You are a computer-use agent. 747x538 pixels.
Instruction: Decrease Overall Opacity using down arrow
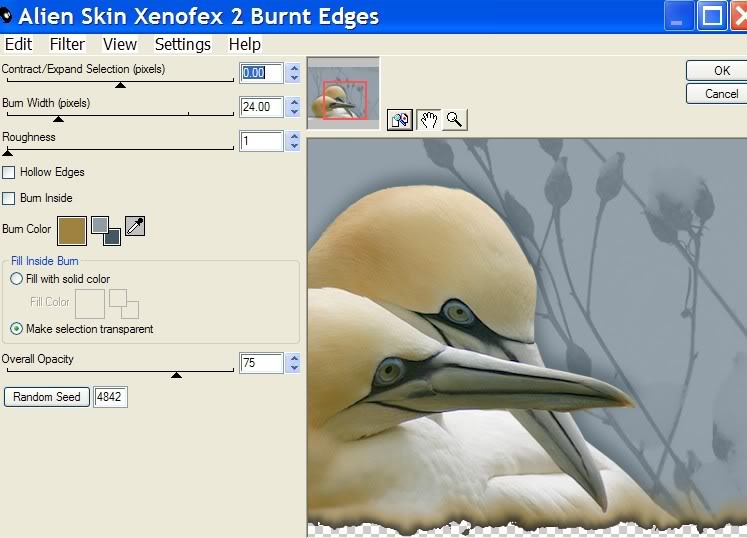point(294,368)
